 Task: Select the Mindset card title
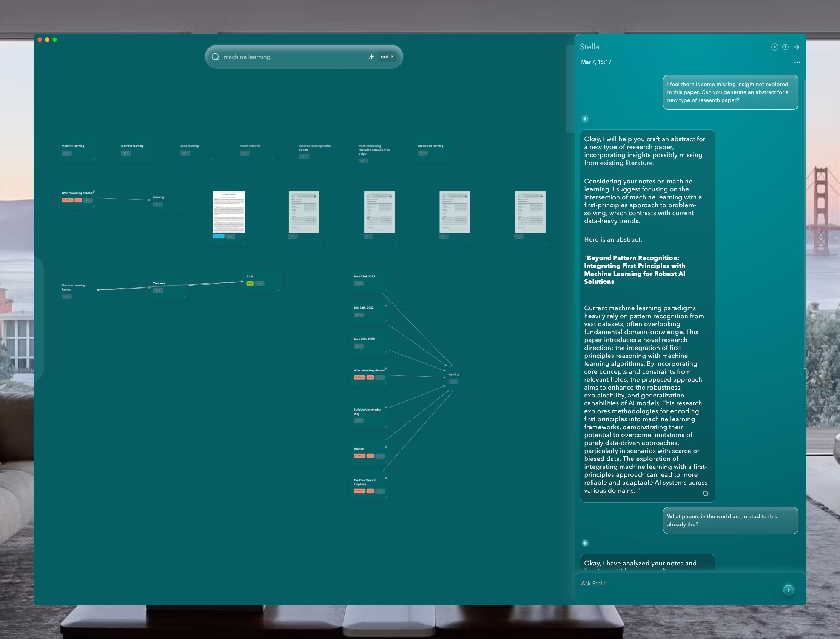click(359, 449)
